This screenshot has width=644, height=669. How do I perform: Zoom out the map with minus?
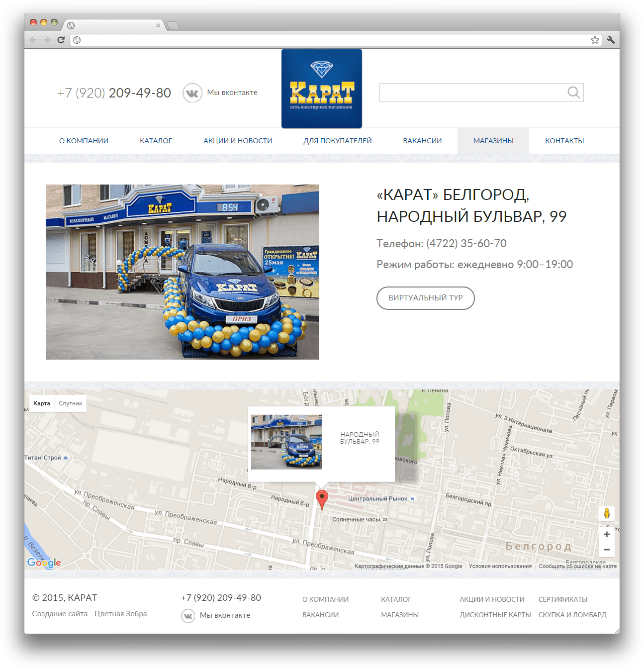607,550
